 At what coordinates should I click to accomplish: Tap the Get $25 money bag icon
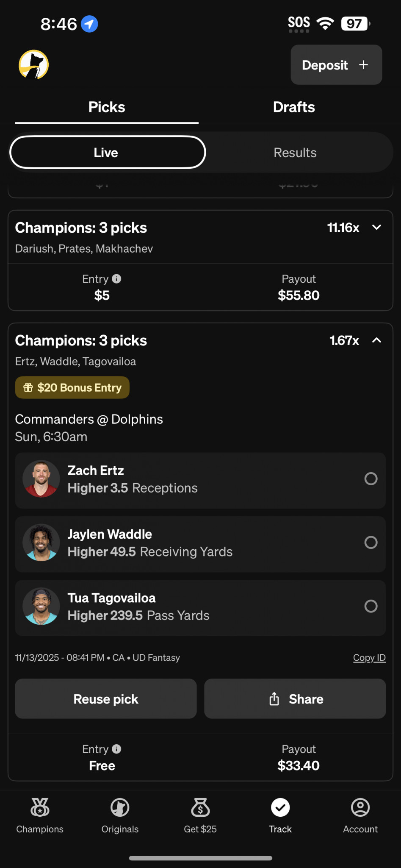tap(200, 807)
